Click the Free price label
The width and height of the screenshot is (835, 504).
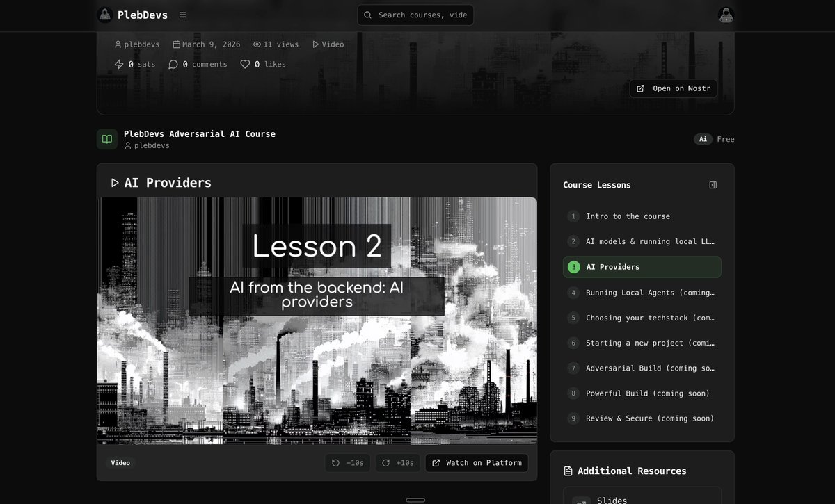(726, 139)
